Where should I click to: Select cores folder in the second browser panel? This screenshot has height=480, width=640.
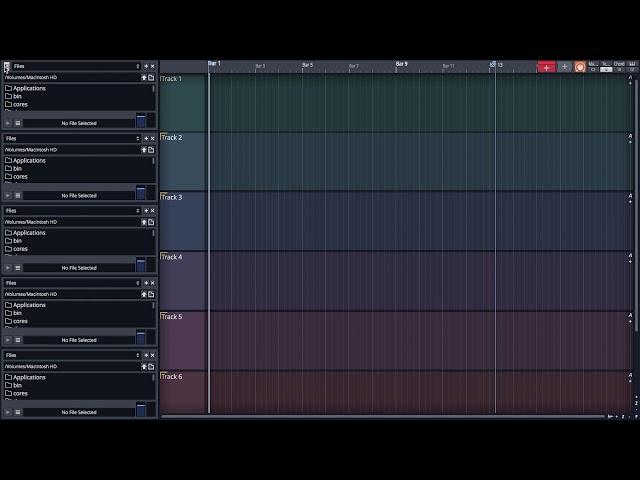coord(16,177)
